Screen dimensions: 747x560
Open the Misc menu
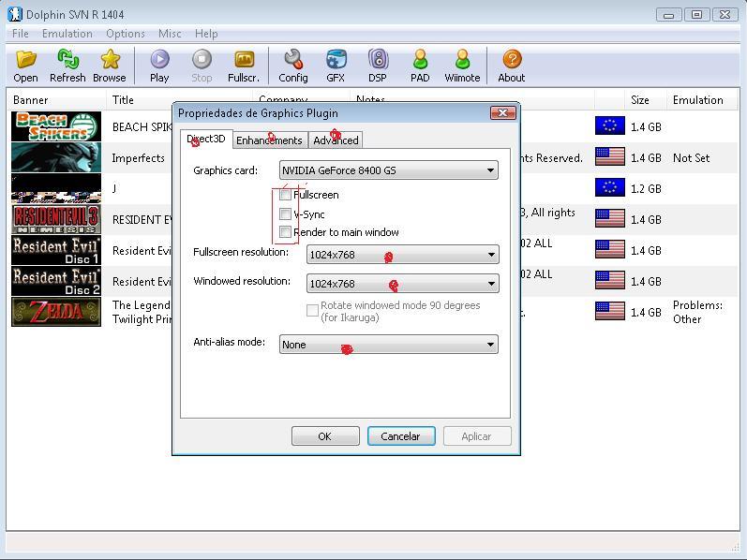coord(170,34)
